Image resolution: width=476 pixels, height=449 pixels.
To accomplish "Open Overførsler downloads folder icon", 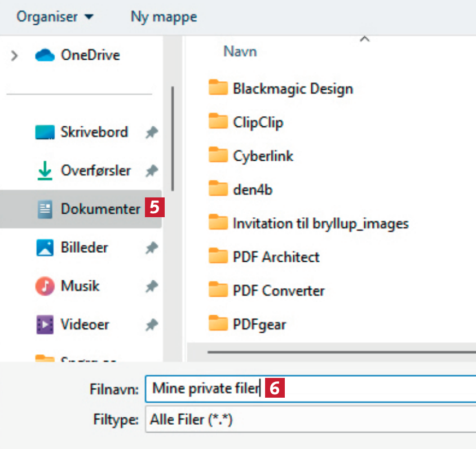I will [x=45, y=171].
